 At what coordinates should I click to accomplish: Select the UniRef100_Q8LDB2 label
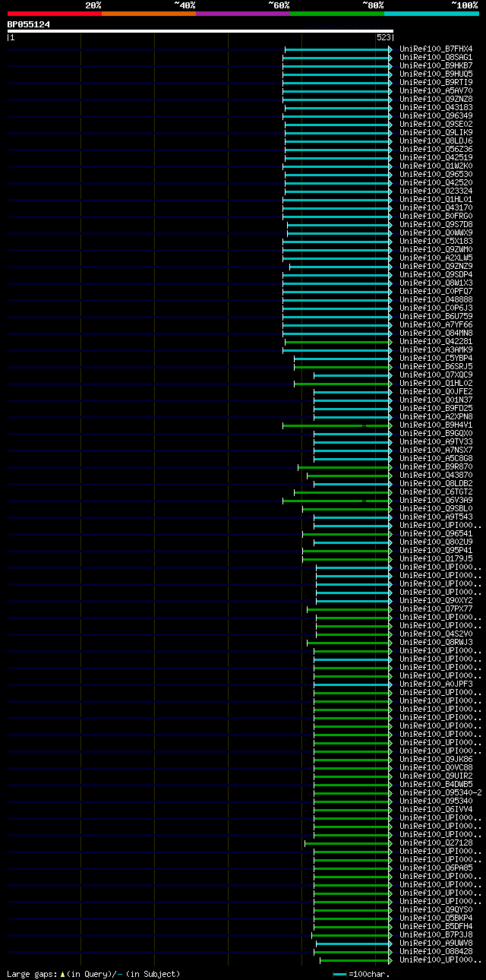coord(436,483)
